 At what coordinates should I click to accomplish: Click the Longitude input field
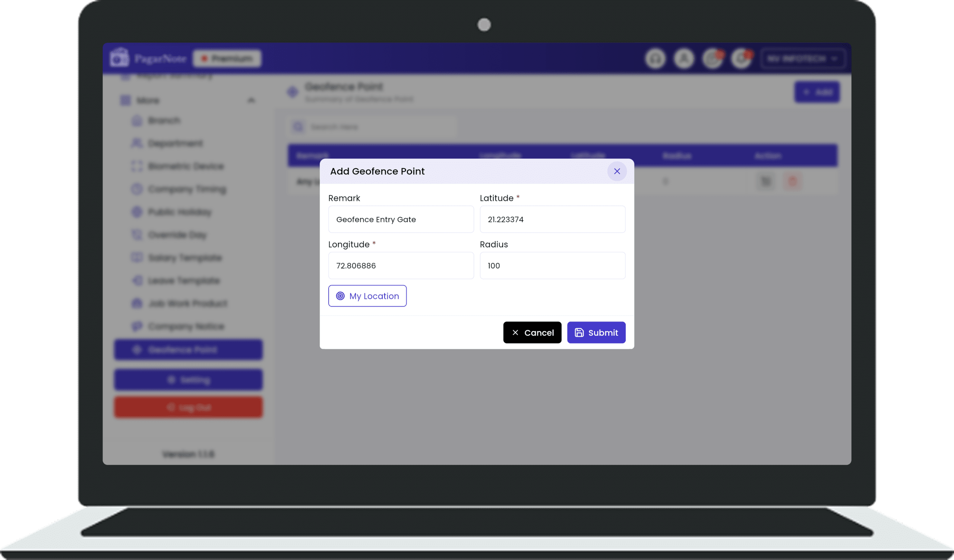[401, 266]
